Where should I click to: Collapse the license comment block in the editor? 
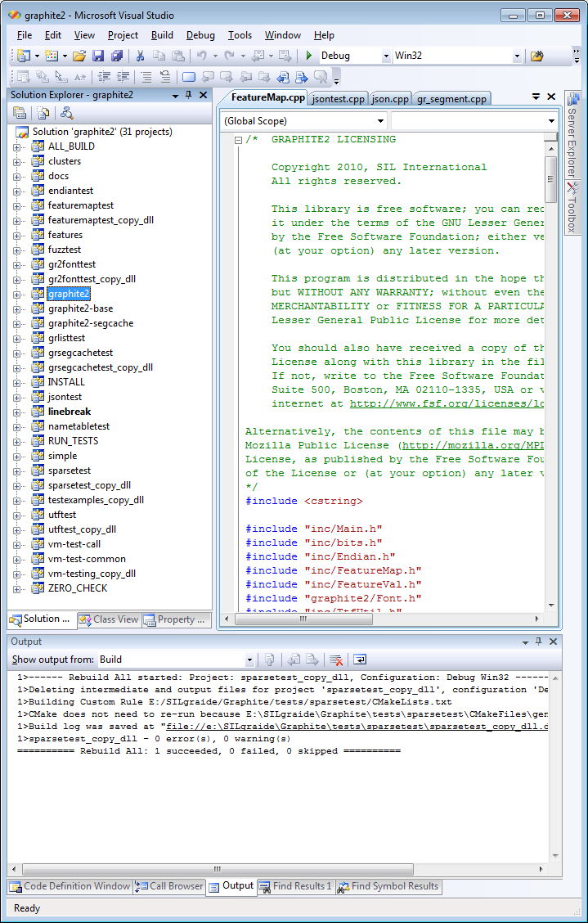tap(238, 140)
